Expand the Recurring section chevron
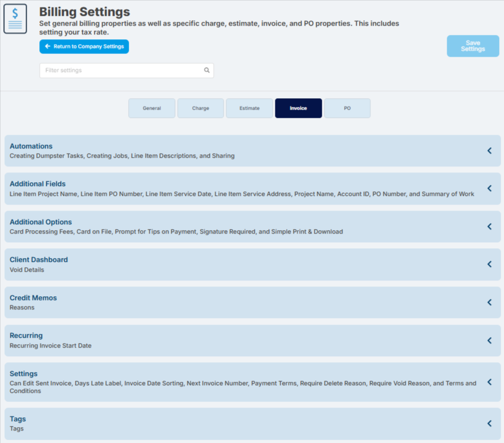This screenshot has height=443, width=504. 489,340
